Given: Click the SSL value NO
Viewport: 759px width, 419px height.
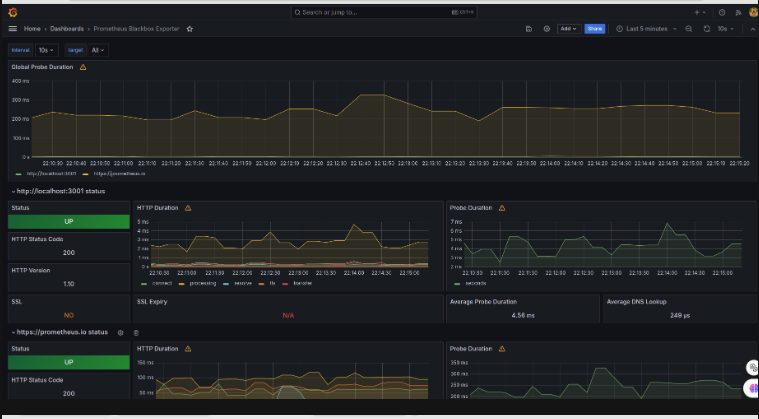Looking at the screenshot, I should coord(69,315).
